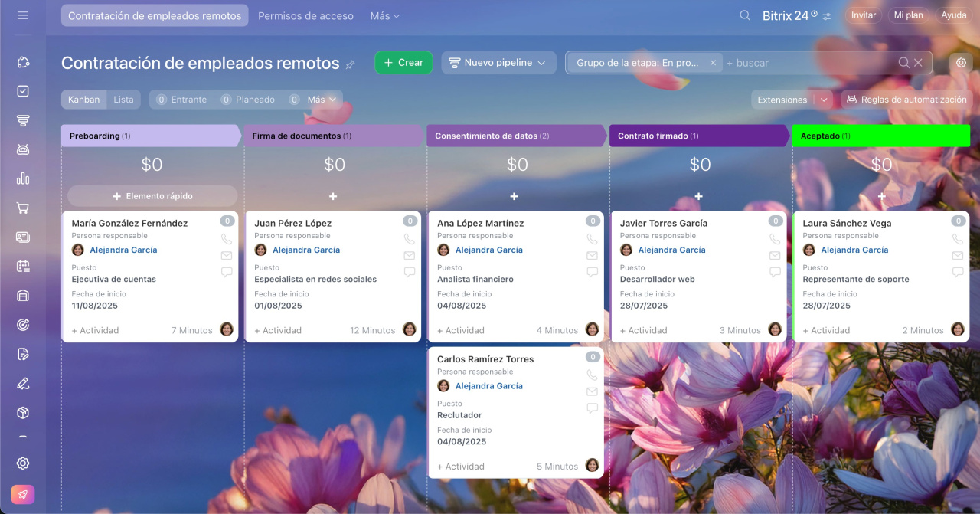The image size is (980, 514).
Task: Select the Consentimiento de datos stage header
Action: pos(517,136)
